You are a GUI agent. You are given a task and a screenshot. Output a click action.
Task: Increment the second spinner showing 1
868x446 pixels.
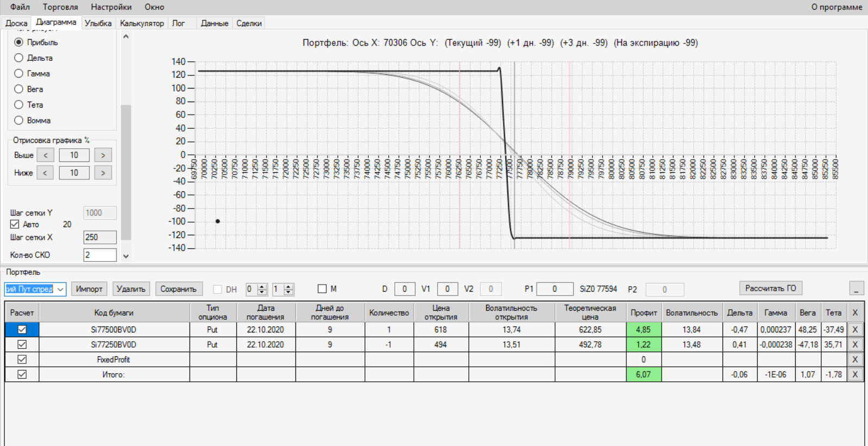(x=289, y=286)
